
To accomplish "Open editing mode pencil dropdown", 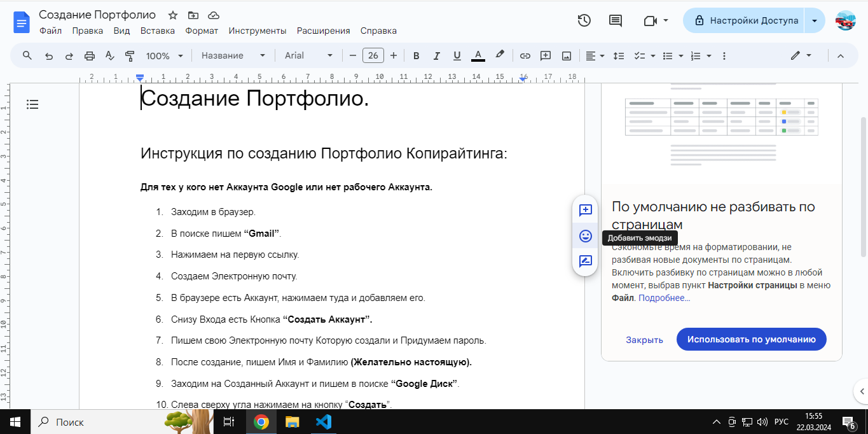I will 801,55.
